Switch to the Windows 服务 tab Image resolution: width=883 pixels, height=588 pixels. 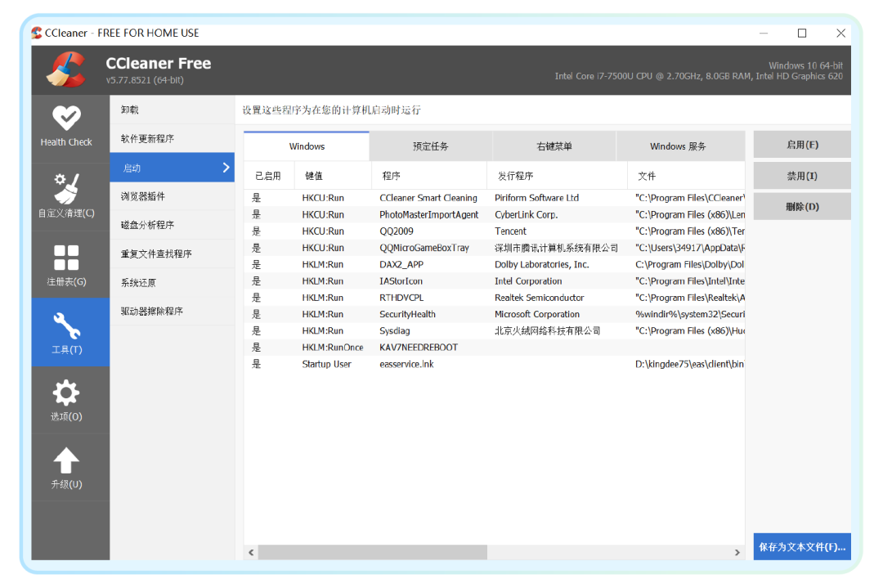(680, 146)
